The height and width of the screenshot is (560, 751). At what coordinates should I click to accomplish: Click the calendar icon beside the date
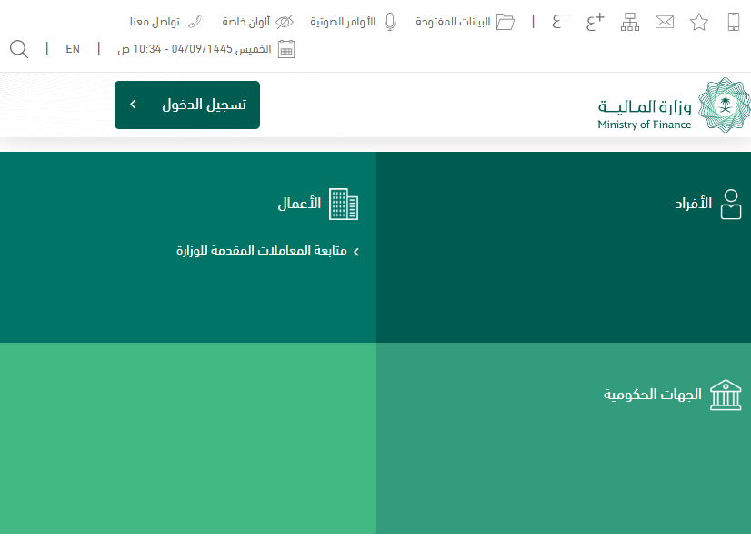click(286, 49)
